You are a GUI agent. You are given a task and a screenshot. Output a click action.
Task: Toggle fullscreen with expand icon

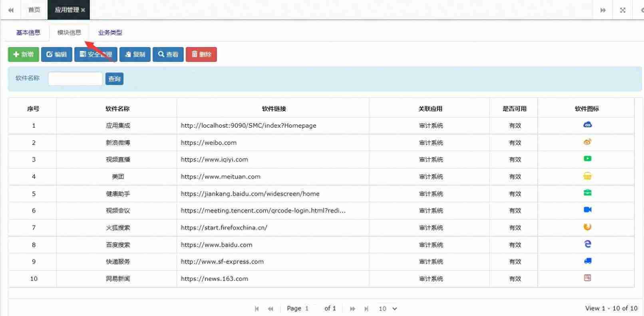(622, 10)
